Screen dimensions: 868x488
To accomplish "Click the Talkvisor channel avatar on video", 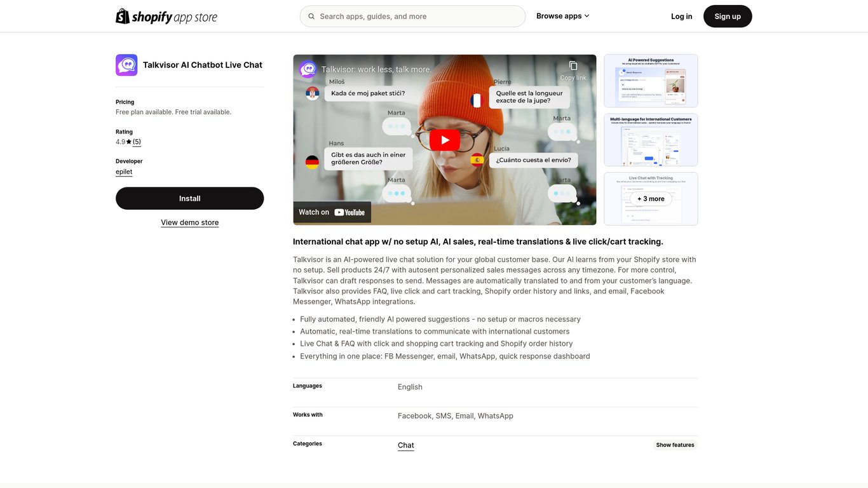I will (308, 69).
